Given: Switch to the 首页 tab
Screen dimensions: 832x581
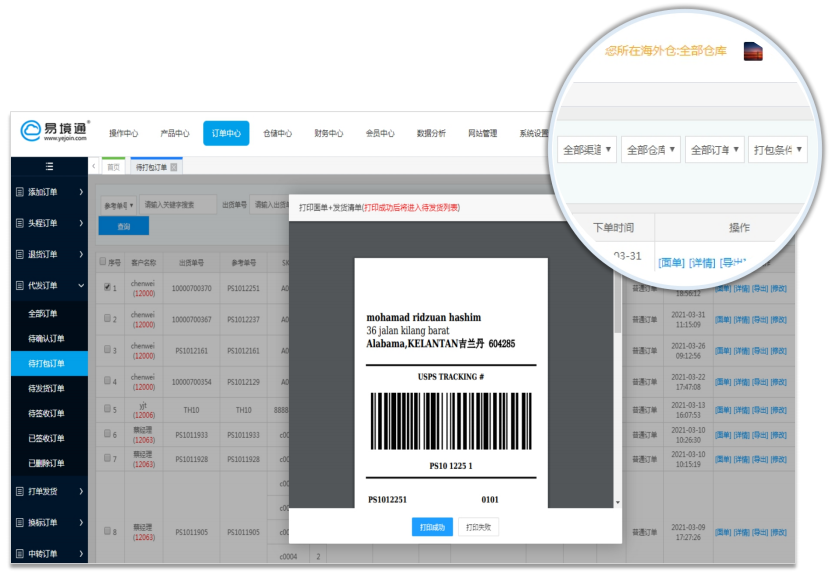Looking at the screenshot, I should pyautogui.click(x=114, y=167).
